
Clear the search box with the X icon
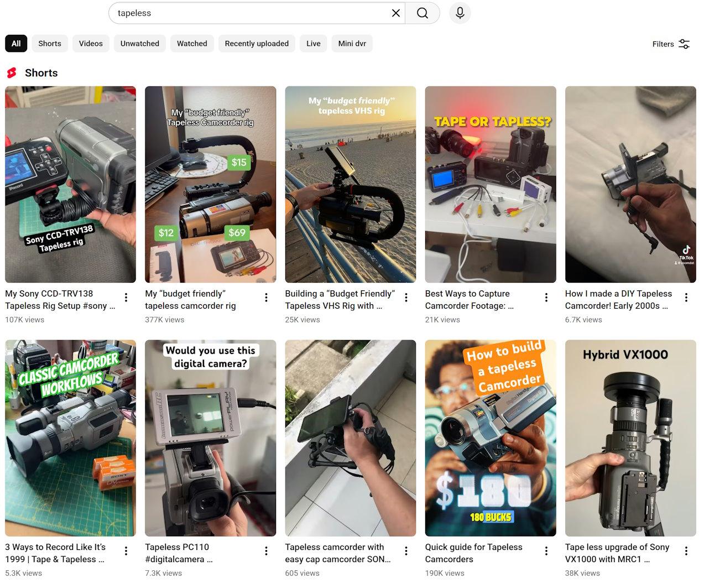click(395, 13)
